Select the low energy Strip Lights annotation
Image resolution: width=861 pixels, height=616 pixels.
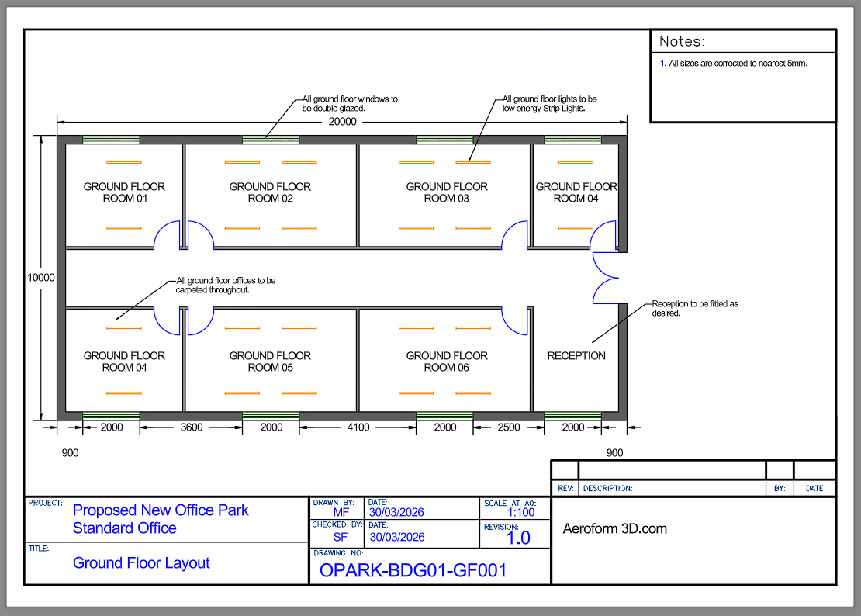coord(550,103)
